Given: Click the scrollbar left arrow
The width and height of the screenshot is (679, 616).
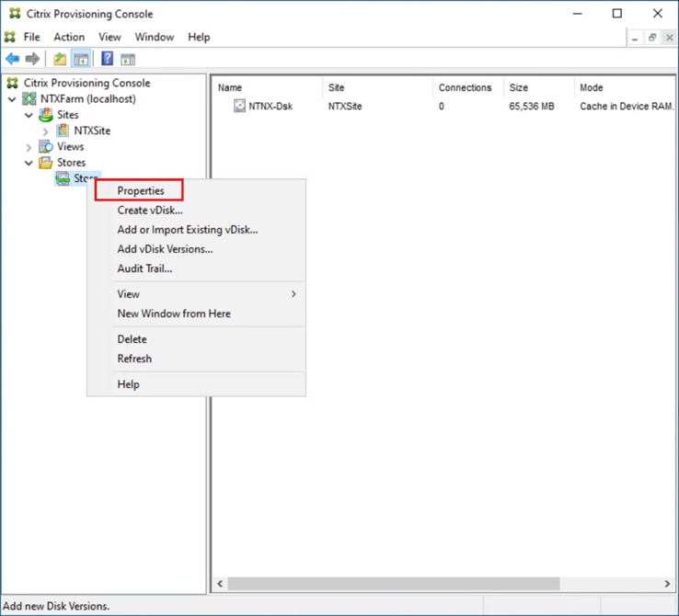Looking at the screenshot, I should point(220,584).
